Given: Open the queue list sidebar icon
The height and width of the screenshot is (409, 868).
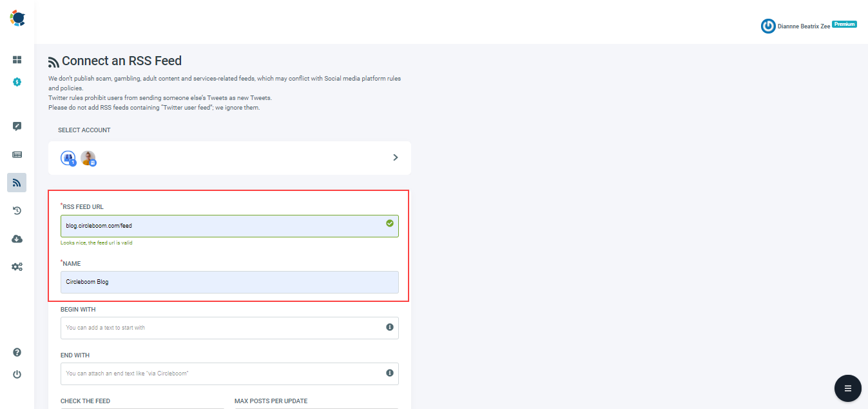Looking at the screenshot, I should (17, 154).
